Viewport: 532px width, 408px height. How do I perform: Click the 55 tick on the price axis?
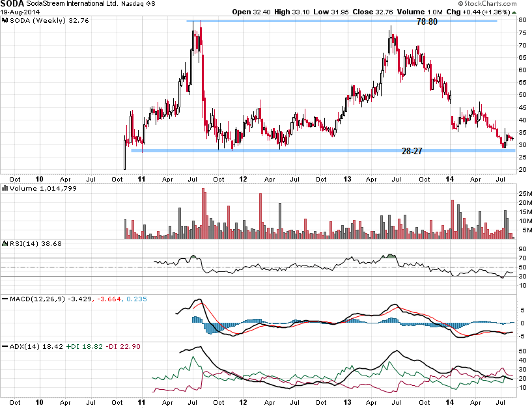click(x=522, y=83)
